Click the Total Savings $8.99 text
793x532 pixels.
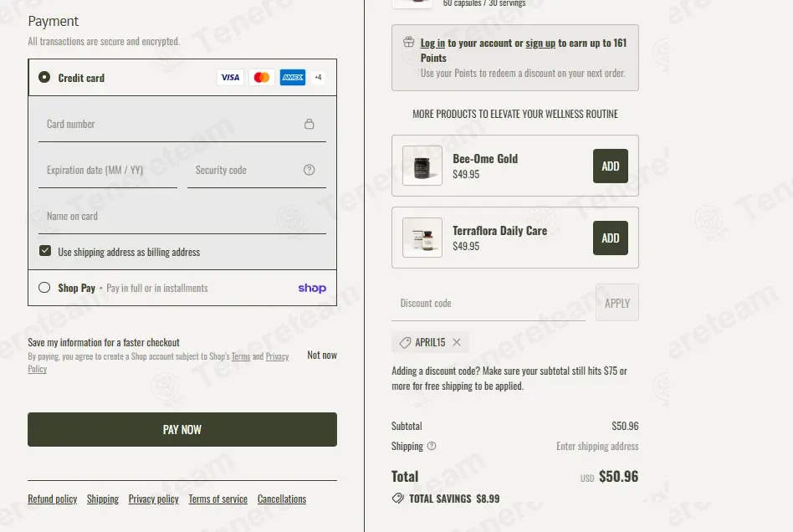pos(454,499)
